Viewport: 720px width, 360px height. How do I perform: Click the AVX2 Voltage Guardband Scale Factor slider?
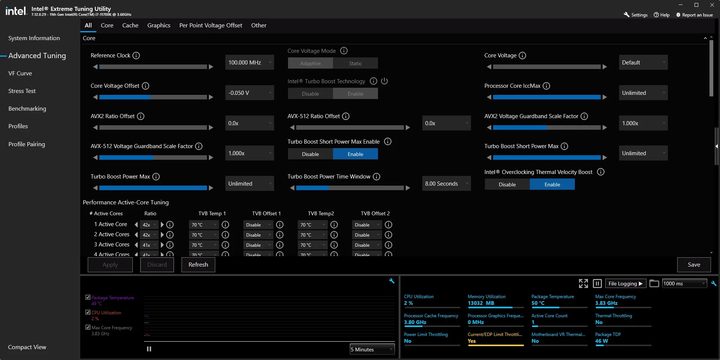click(546, 128)
